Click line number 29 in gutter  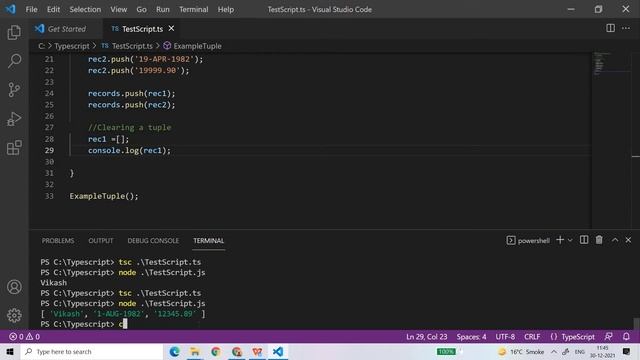coord(49,150)
